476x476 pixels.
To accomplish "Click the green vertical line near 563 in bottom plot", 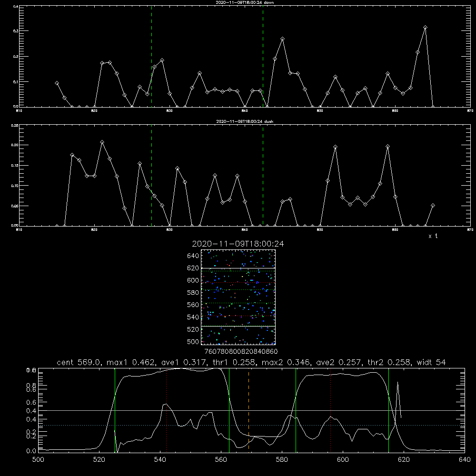I will point(229,410).
